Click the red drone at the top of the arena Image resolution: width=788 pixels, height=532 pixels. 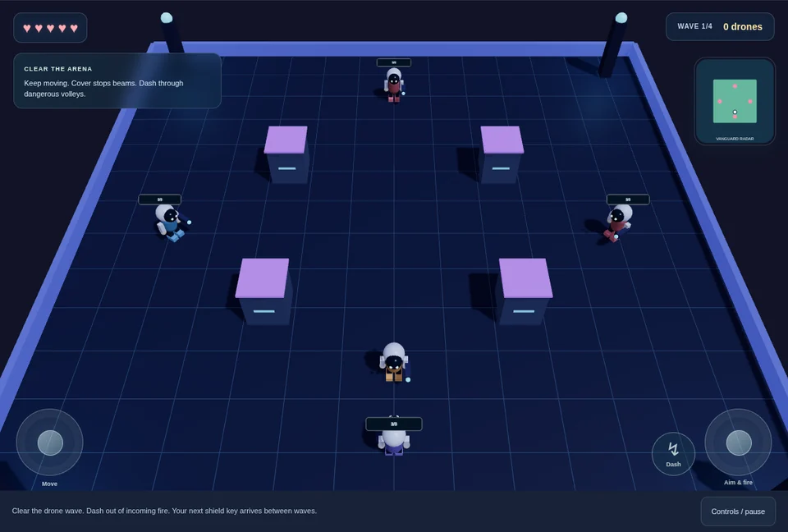click(394, 85)
